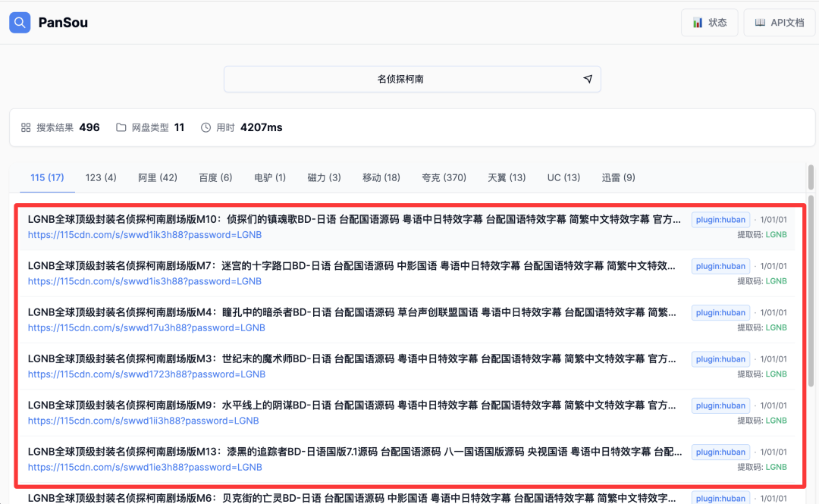Open the swwd1ik3h88 115cdn link

tap(145, 235)
